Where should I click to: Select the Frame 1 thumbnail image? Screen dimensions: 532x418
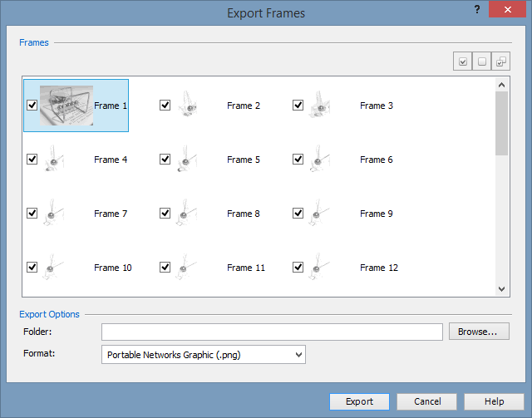pyautogui.click(x=66, y=106)
